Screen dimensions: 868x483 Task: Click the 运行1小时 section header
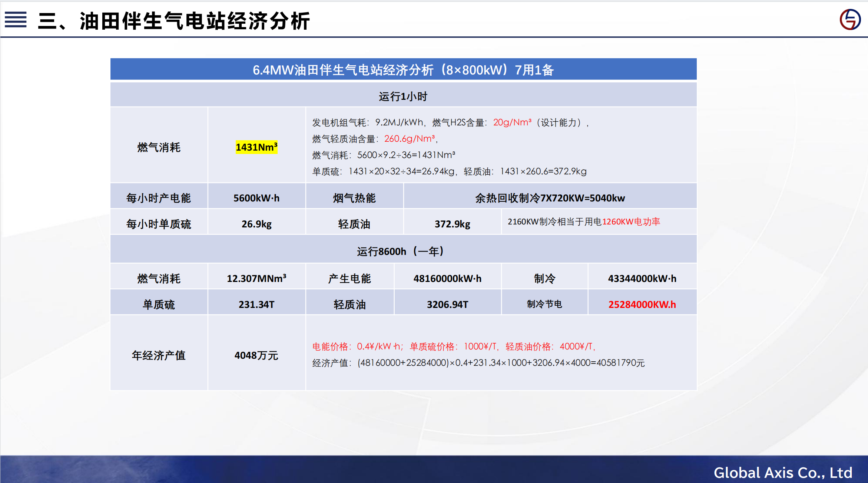point(403,96)
